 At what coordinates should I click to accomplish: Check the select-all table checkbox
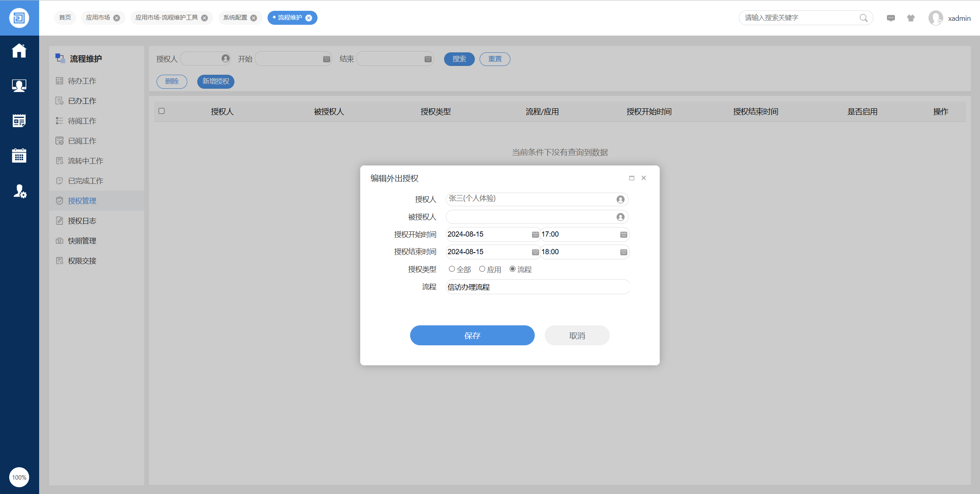[x=162, y=111]
